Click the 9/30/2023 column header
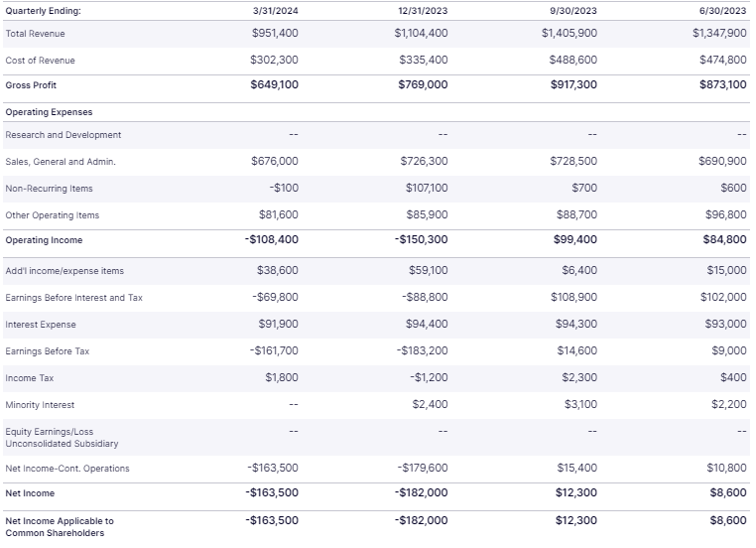The image size is (756, 548). tap(575, 11)
